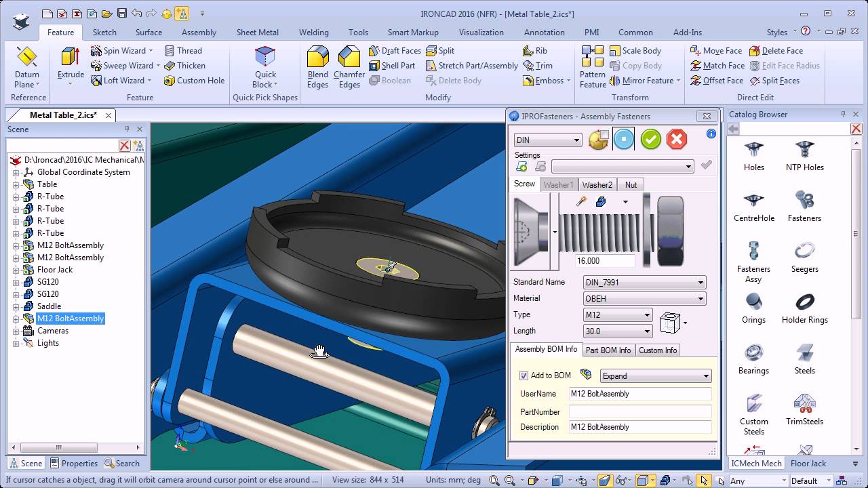Choose the Thicken tool
868x488 pixels.
(x=184, y=66)
